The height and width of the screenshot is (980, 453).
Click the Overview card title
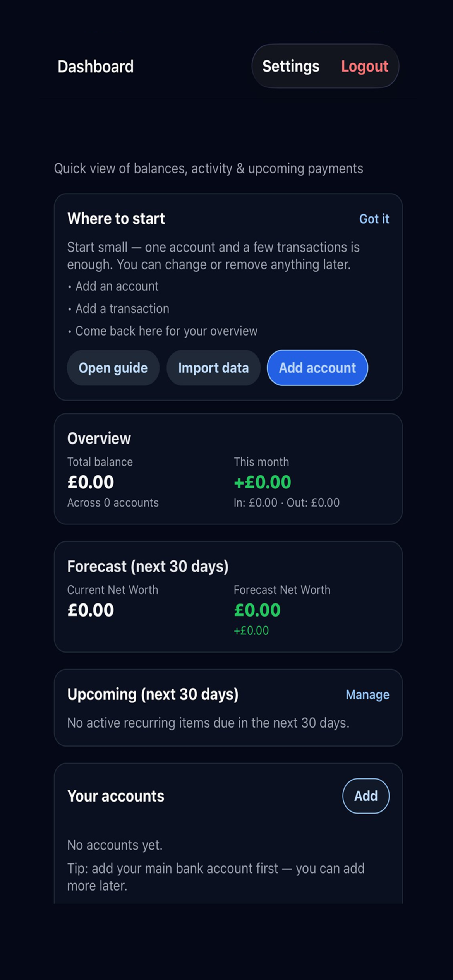99,438
